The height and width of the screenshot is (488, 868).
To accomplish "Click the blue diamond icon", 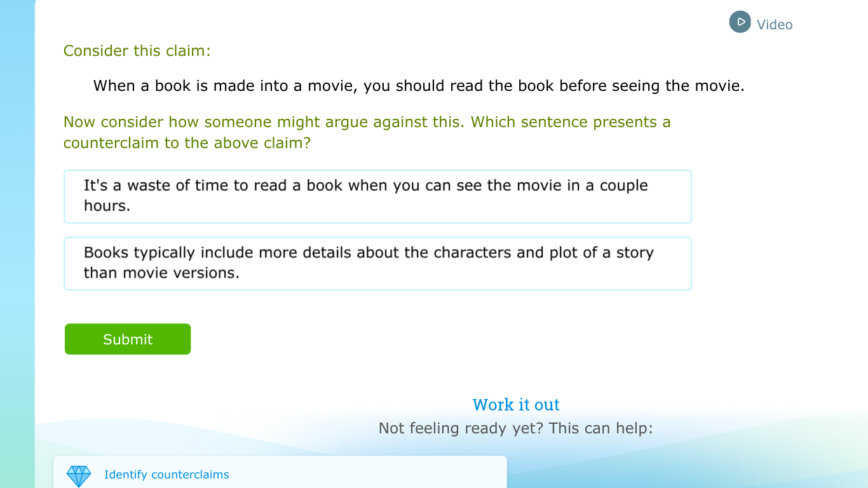I will 79,475.
